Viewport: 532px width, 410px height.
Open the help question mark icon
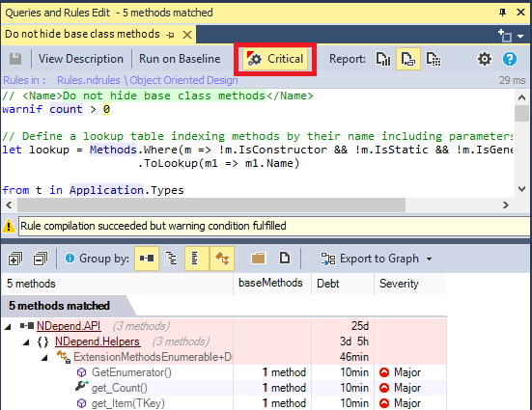(x=509, y=59)
